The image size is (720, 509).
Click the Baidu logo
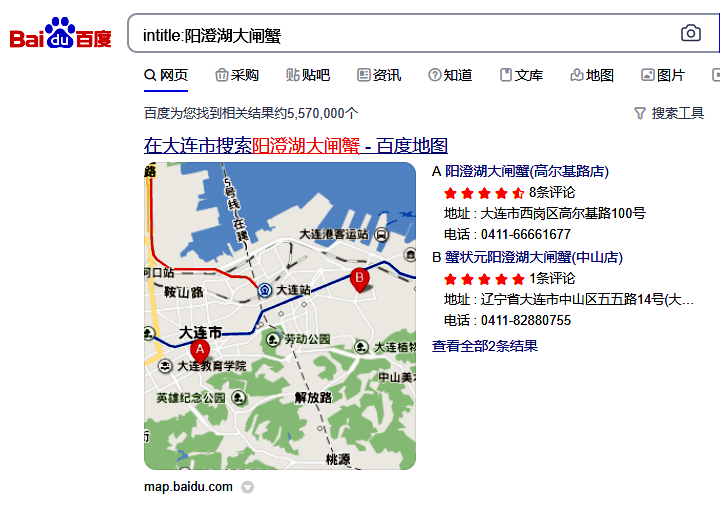coord(61,33)
